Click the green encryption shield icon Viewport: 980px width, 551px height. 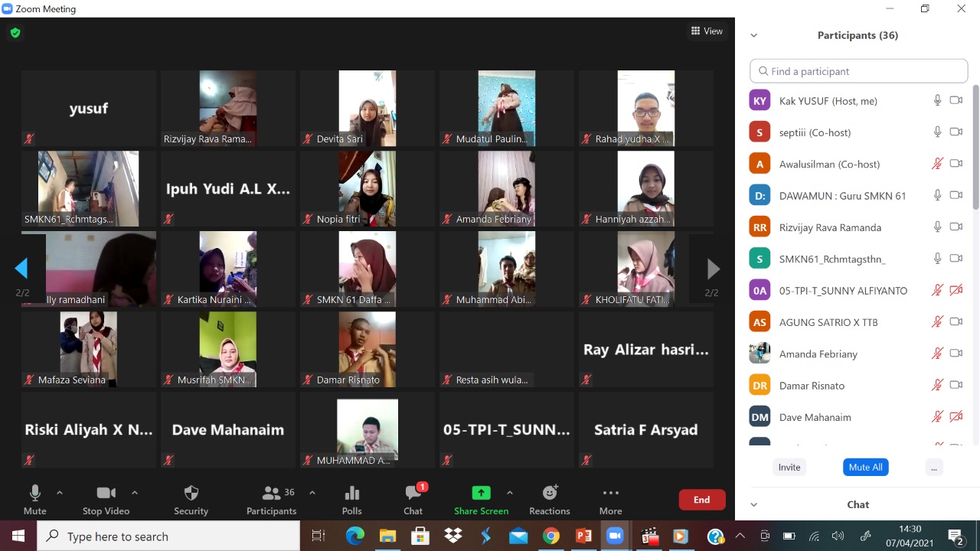[15, 33]
